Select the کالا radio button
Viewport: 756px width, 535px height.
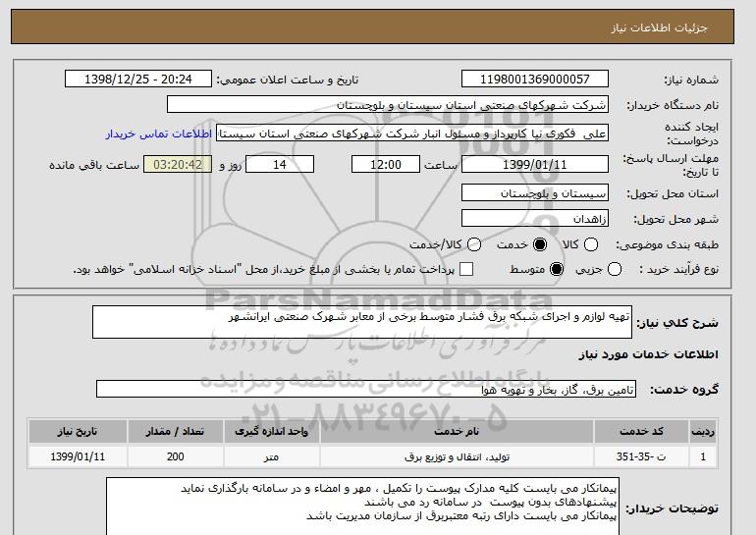pyautogui.click(x=591, y=244)
